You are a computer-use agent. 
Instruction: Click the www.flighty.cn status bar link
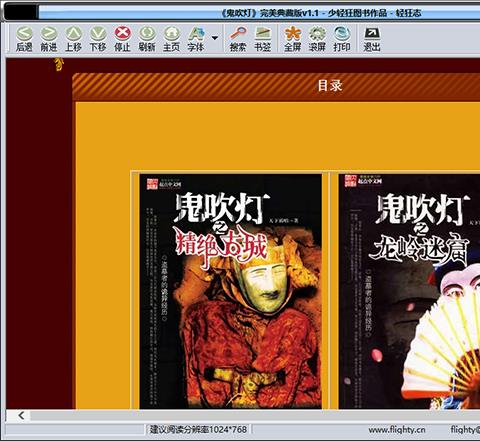(397, 430)
